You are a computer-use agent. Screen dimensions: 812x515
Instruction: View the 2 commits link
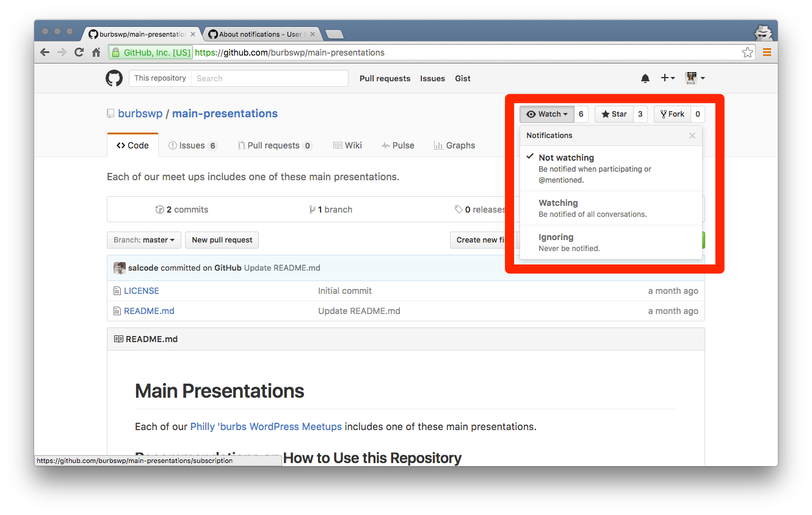tap(182, 210)
